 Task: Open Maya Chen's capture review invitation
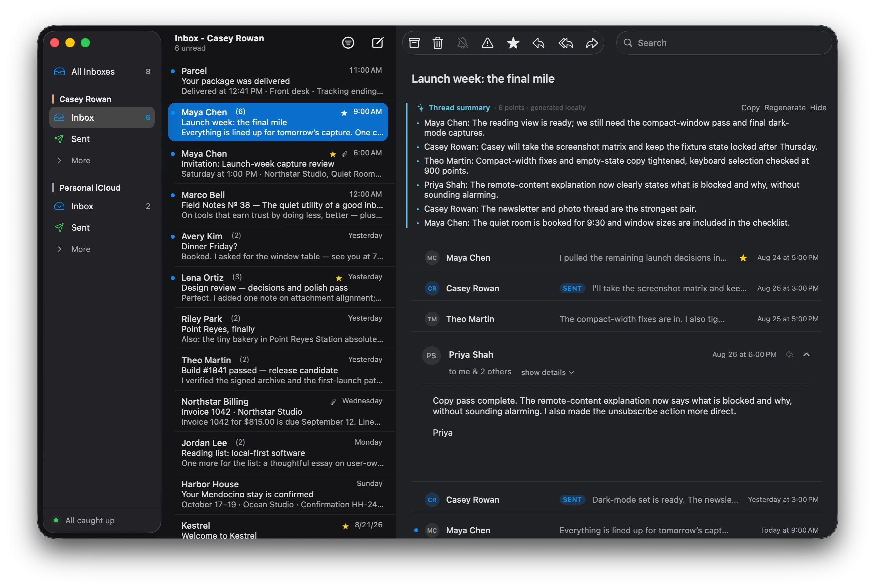[278, 163]
